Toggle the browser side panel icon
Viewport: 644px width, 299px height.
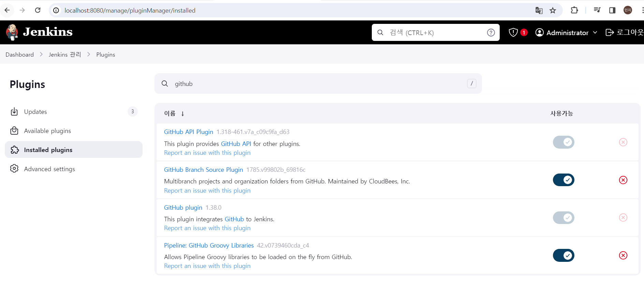612,10
